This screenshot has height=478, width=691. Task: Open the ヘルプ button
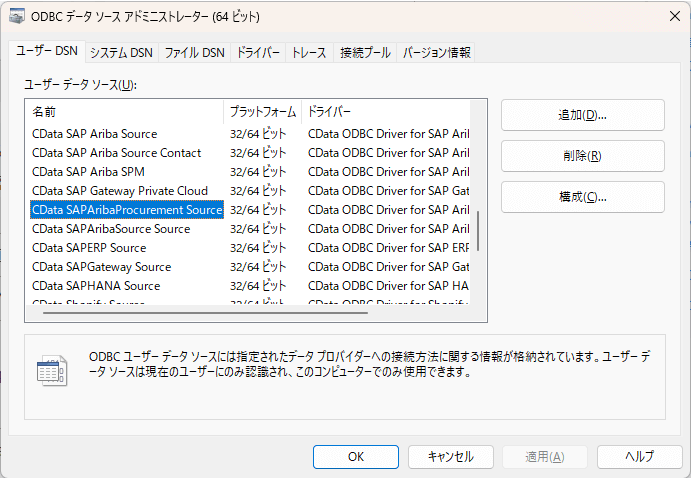pos(639,457)
